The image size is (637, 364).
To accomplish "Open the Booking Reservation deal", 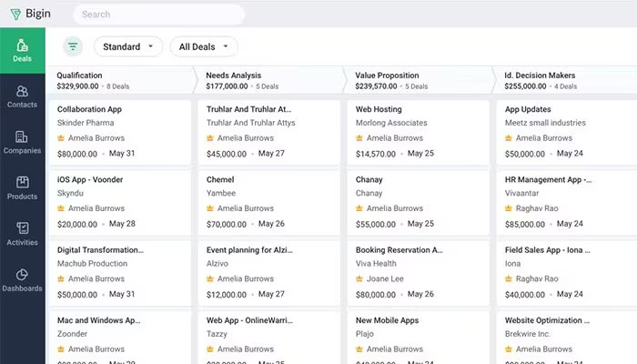I will [399, 250].
